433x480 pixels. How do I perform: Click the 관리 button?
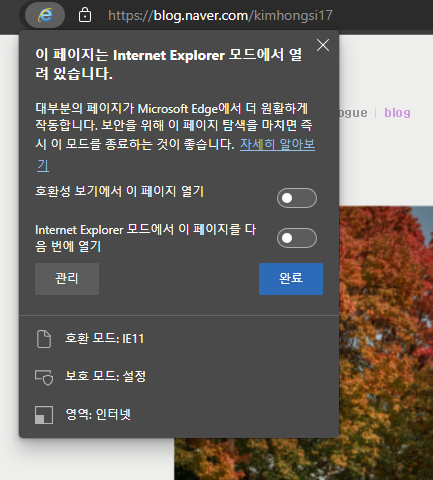click(x=67, y=279)
